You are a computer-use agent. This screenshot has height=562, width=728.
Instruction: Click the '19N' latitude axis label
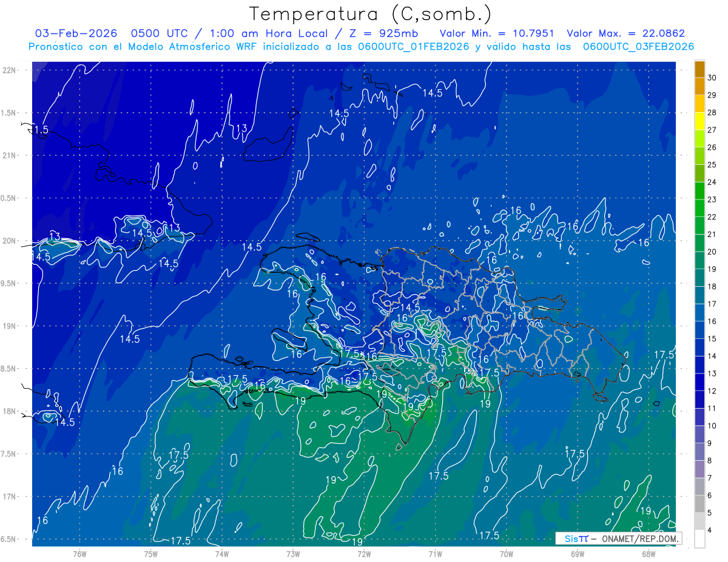tap(10, 326)
